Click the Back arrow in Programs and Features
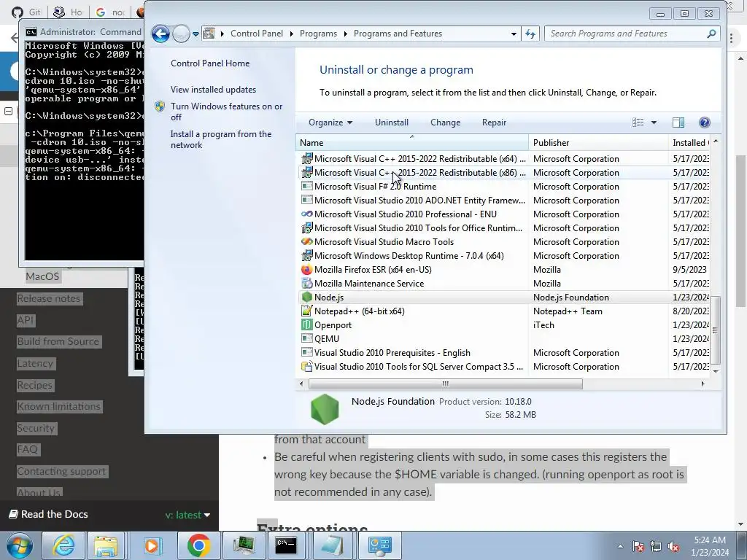The width and height of the screenshot is (747, 560). coord(160,34)
